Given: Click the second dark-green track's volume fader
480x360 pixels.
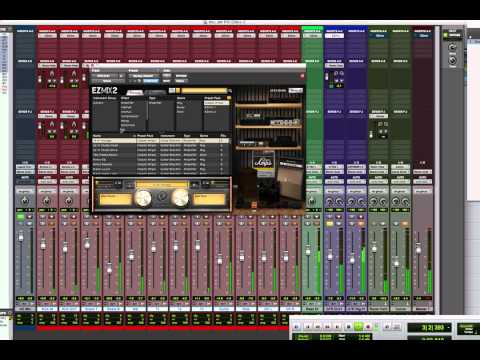Looking at the screenshot, I should tap(396, 263).
